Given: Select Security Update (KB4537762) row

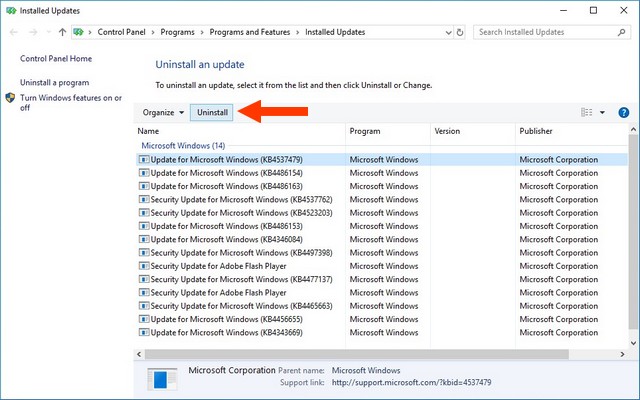Looking at the screenshot, I should [382, 200].
